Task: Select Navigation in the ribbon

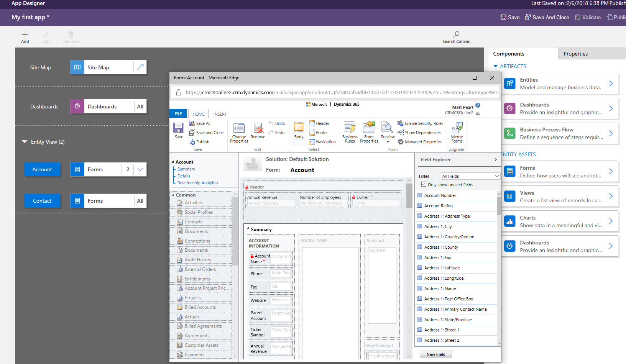Action: coord(322,142)
